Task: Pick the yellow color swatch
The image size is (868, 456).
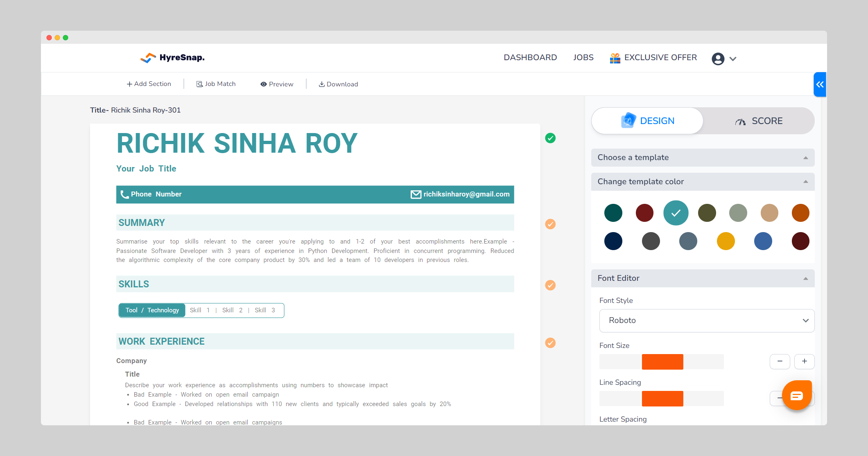Action: [726, 241]
